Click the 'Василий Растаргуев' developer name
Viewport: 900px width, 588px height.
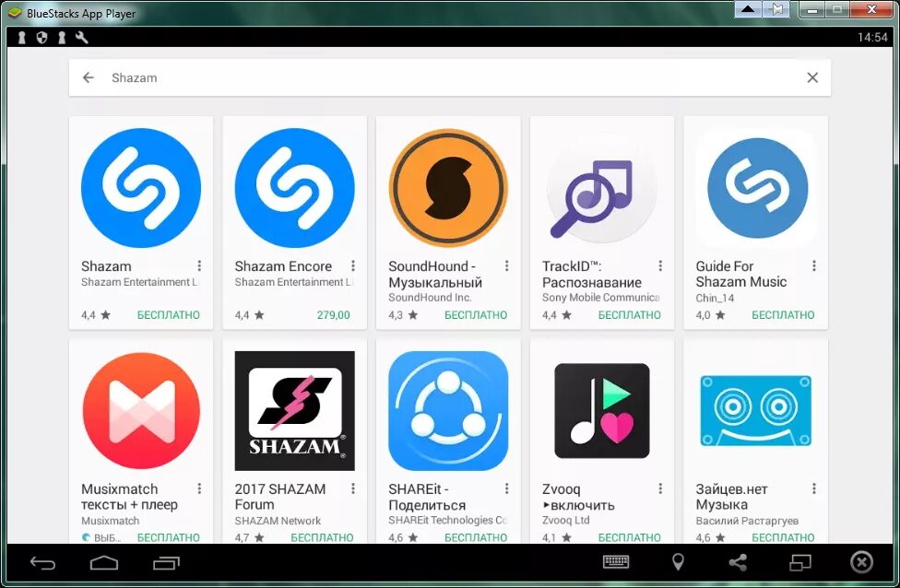click(x=747, y=521)
